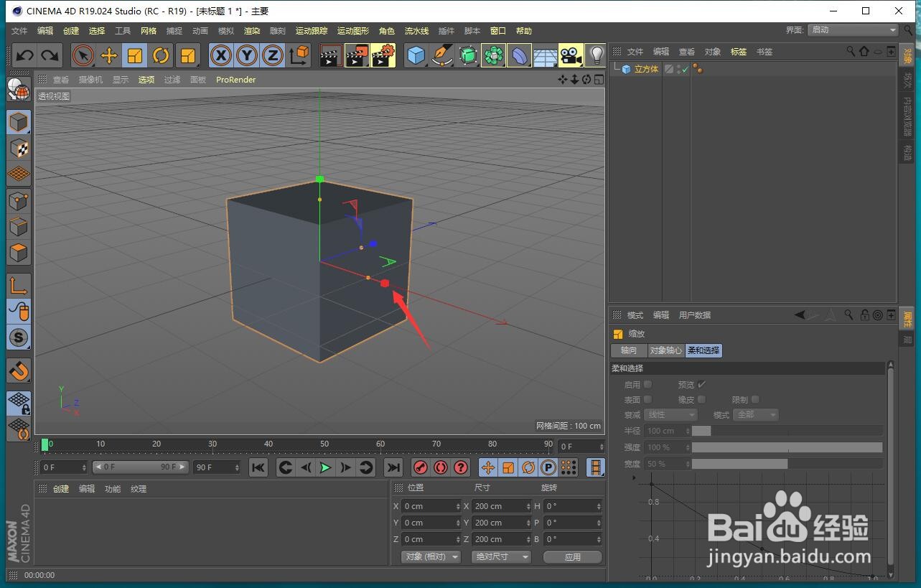
Task: Open Render Settings via the gear clapperboard icon
Action: tap(383, 55)
